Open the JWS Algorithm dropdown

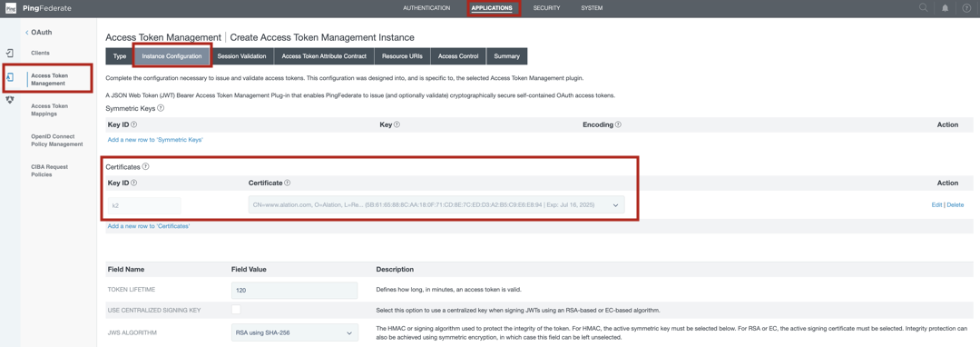click(x=294, y=333)
